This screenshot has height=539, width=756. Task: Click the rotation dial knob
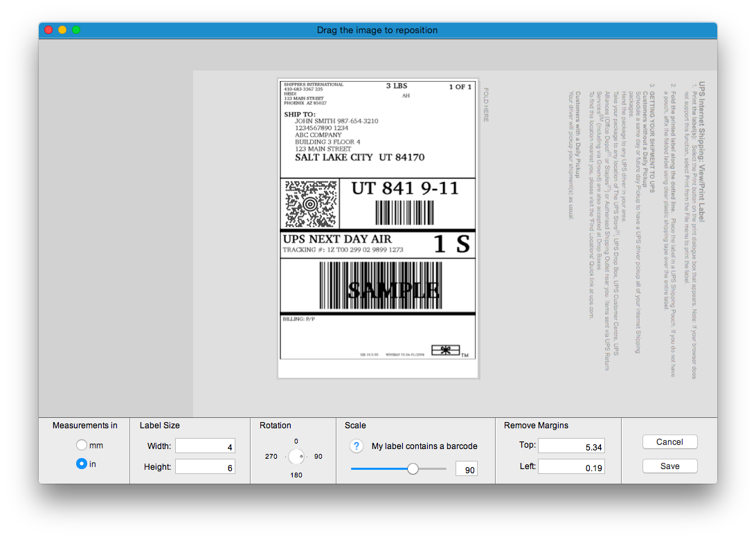click(296, 457)
